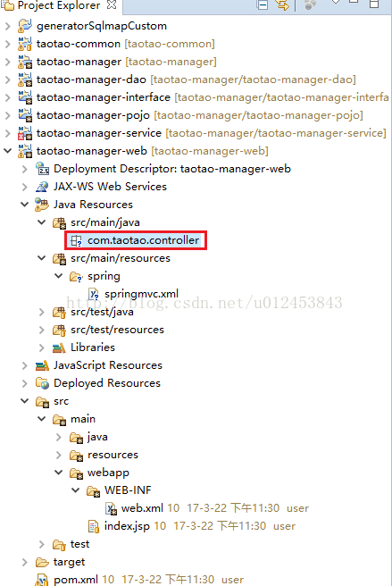Expand the Deployment Descriptor node
This screenshot has height=586, width=392.
25,169
